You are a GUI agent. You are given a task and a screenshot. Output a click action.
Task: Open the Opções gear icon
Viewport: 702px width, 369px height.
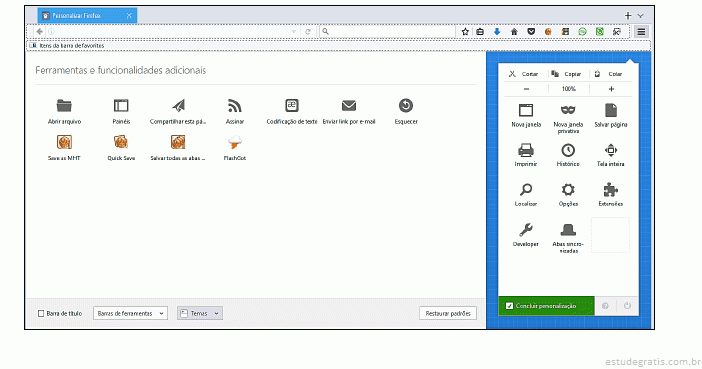tap(568, 189)
